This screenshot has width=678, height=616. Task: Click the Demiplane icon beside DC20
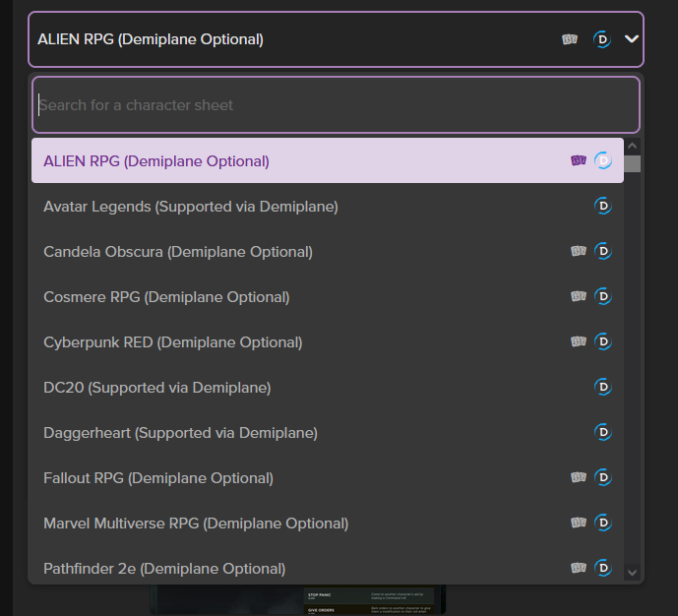click(603, 388)
